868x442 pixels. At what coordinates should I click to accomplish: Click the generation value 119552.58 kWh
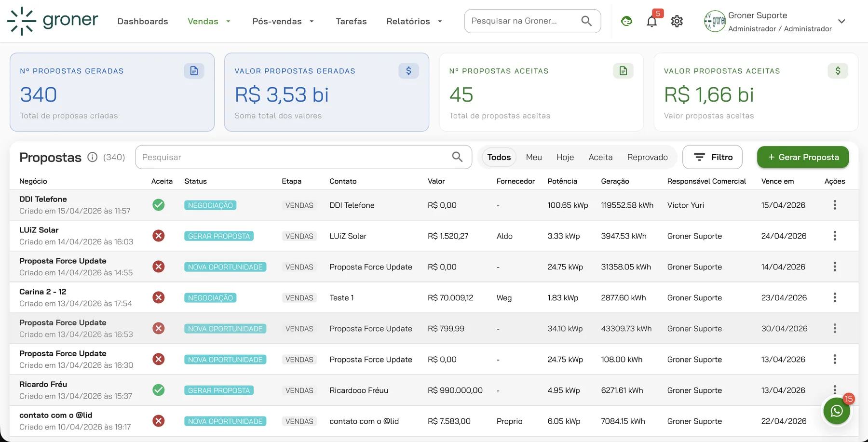coord(627,205)
